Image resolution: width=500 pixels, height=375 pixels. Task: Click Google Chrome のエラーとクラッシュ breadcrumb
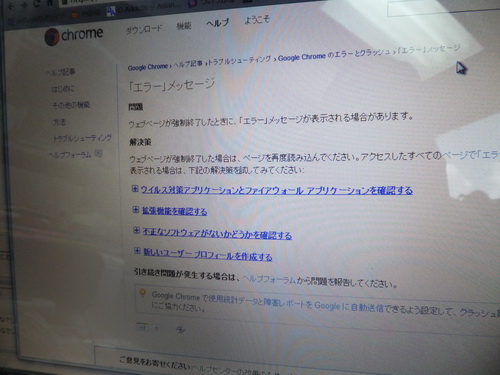334,55
